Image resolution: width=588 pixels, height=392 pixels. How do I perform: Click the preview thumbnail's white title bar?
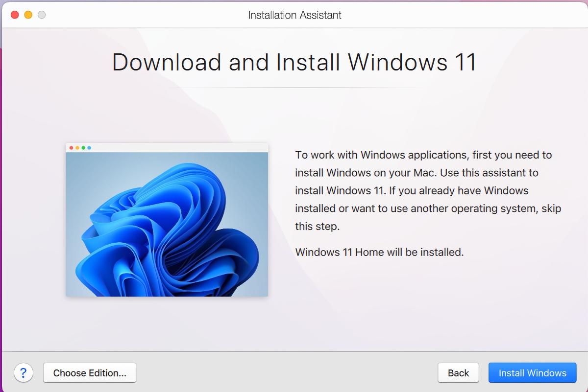point(176,147)
